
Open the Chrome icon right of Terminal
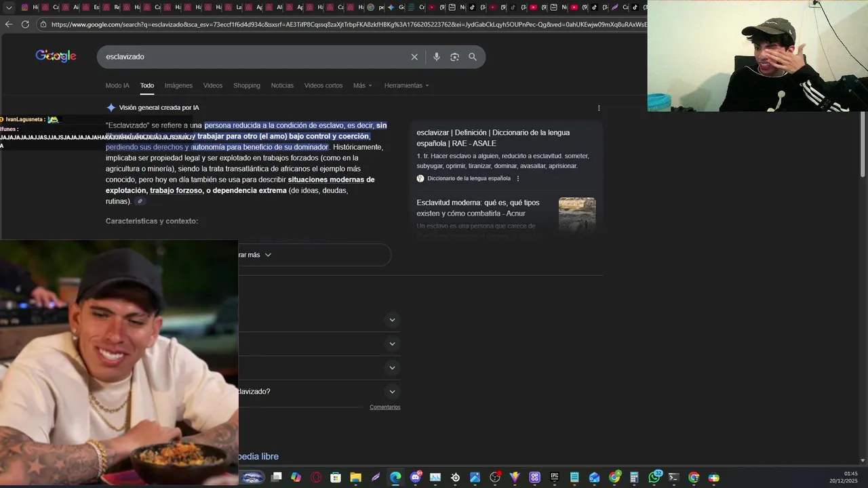tap(694, 477)
